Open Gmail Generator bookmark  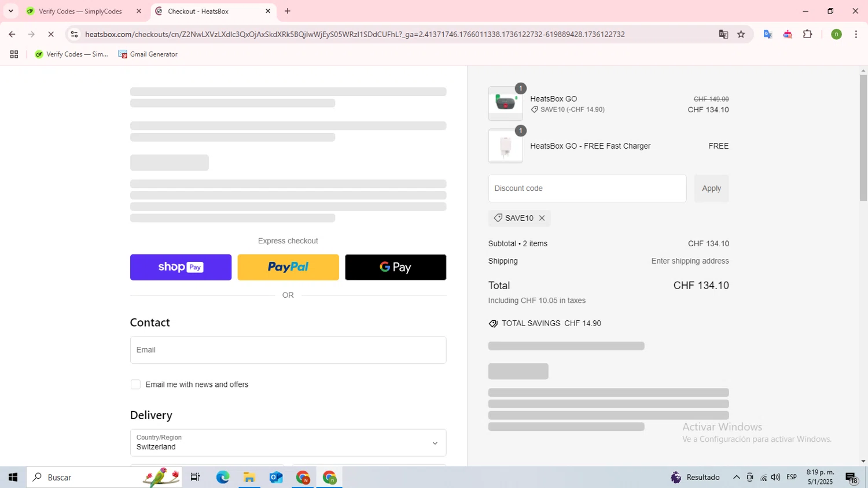148,54
